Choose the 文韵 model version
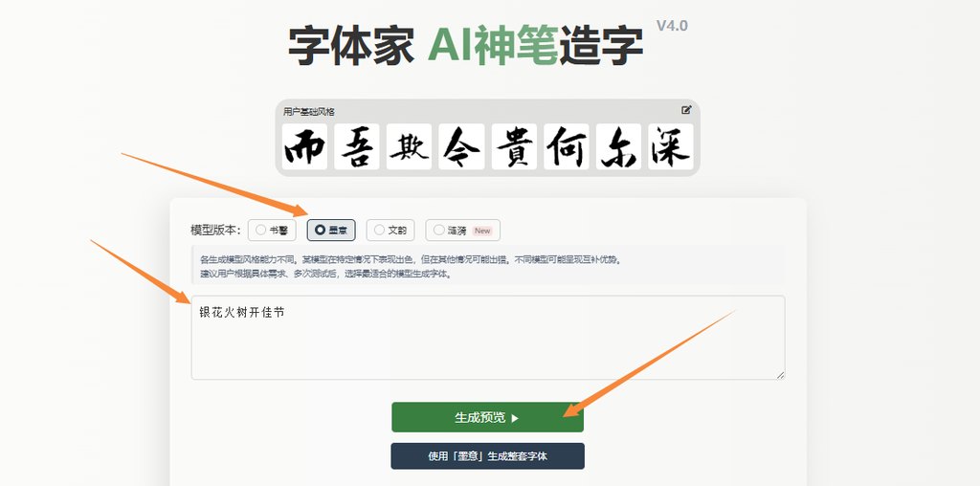The height and width of the screenshot is (486, 980). (x=390, y=230)
